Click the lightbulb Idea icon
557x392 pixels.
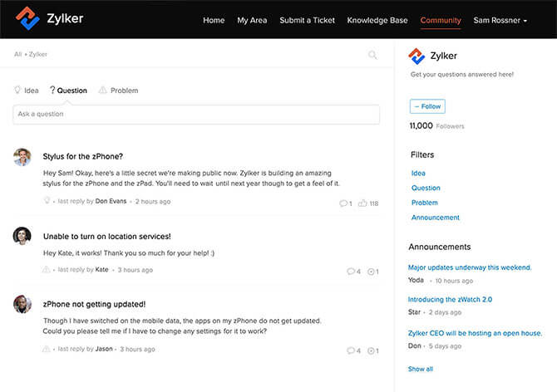[x=17, y=90]
